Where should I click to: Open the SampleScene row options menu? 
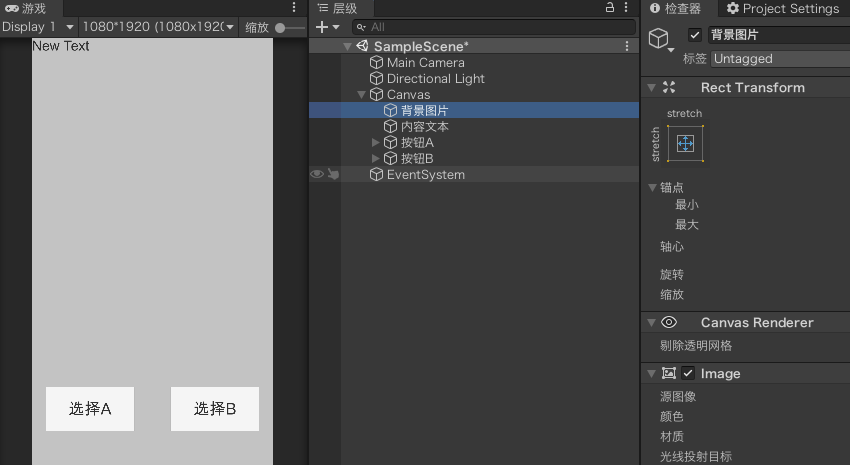627,46
